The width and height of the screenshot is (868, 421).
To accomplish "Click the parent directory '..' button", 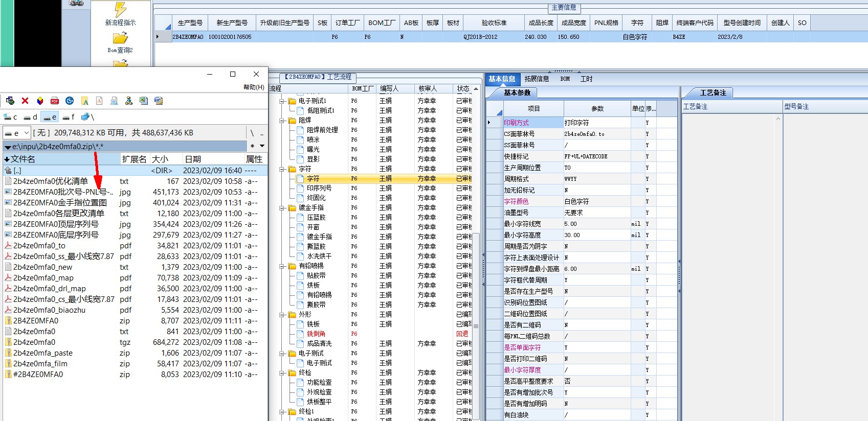I will pos(262,133).
